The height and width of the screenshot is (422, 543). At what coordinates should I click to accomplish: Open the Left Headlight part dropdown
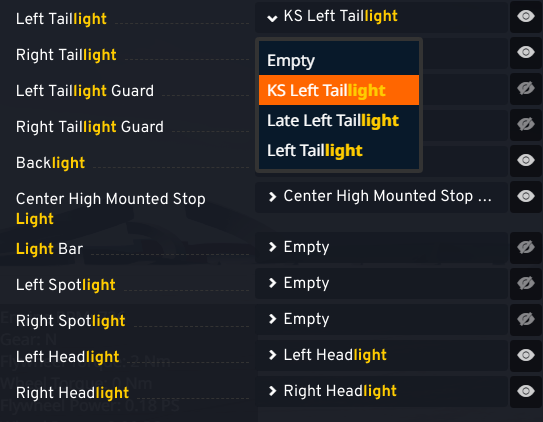click(x=382, y=356)
